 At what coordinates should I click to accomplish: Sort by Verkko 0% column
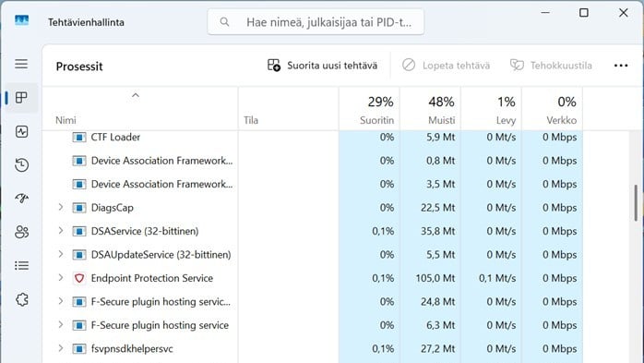(x=552, y=109)
